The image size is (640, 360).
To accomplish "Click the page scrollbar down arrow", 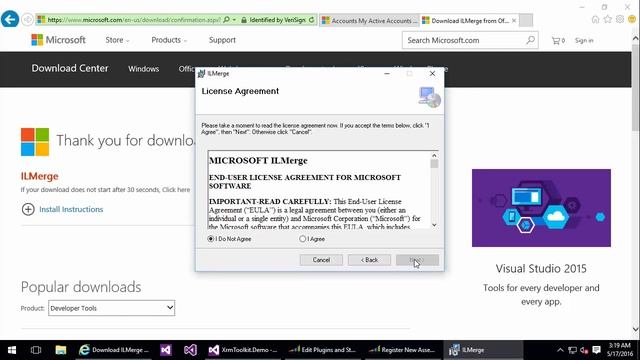I will pos(636,329).
